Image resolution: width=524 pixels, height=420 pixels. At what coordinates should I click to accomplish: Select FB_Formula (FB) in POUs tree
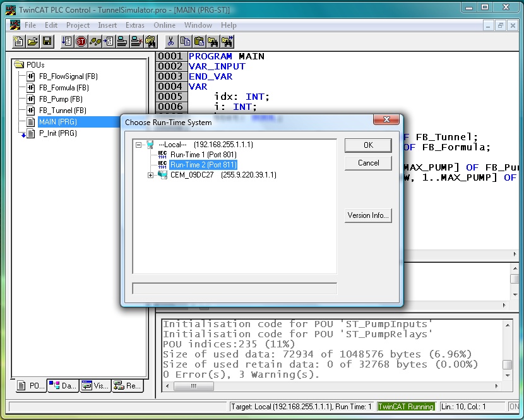pyautogui.click(x=64, y=88)
